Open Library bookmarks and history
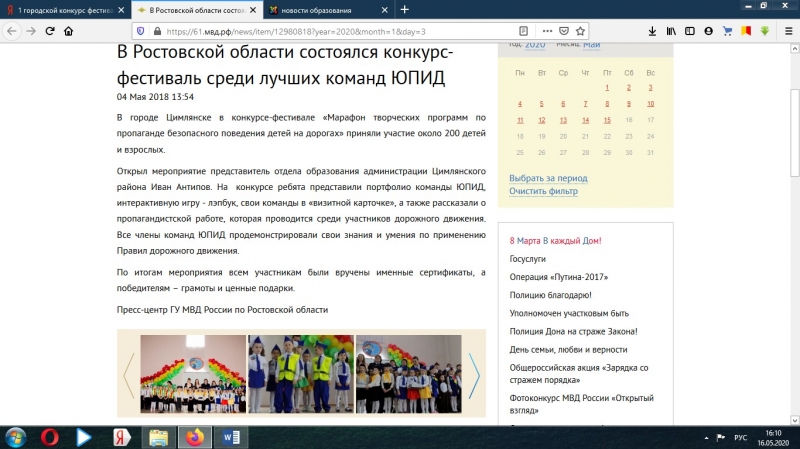This screenshot has height=449, width=800. tap(671, 31)
